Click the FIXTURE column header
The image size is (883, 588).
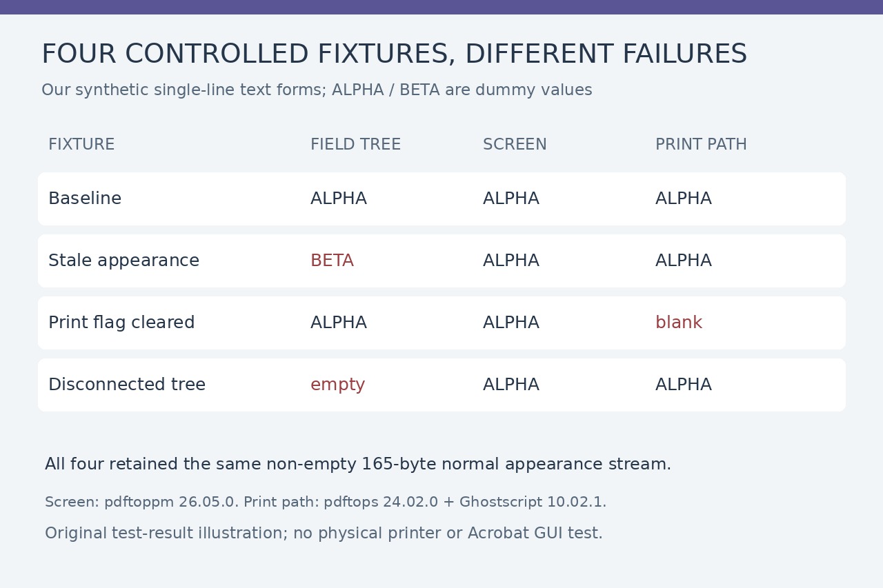81,145
